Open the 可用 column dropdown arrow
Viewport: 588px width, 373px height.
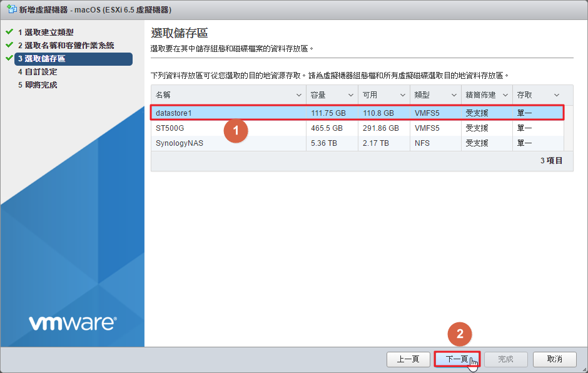coord(402,95)
